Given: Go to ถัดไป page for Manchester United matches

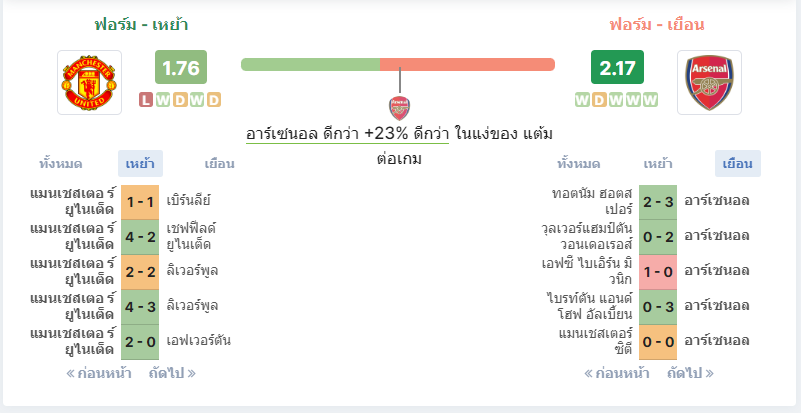Looking at the screenshot, I should 172,374.
